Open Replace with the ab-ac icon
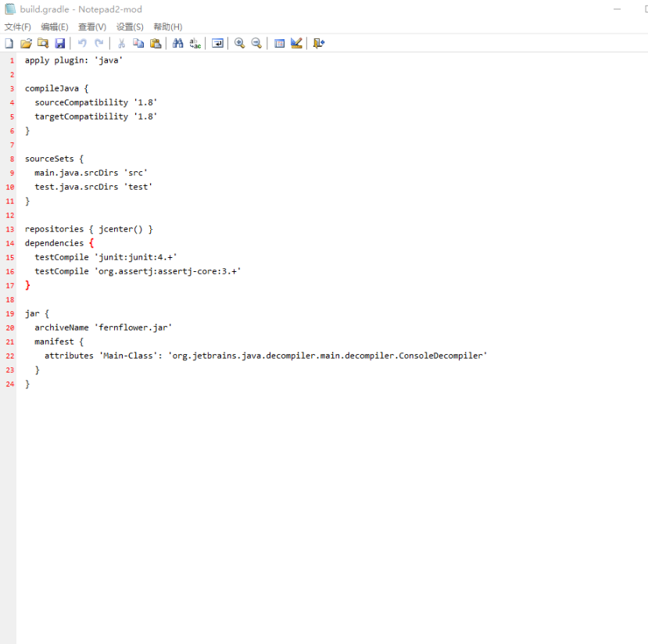 click(195, 43)
